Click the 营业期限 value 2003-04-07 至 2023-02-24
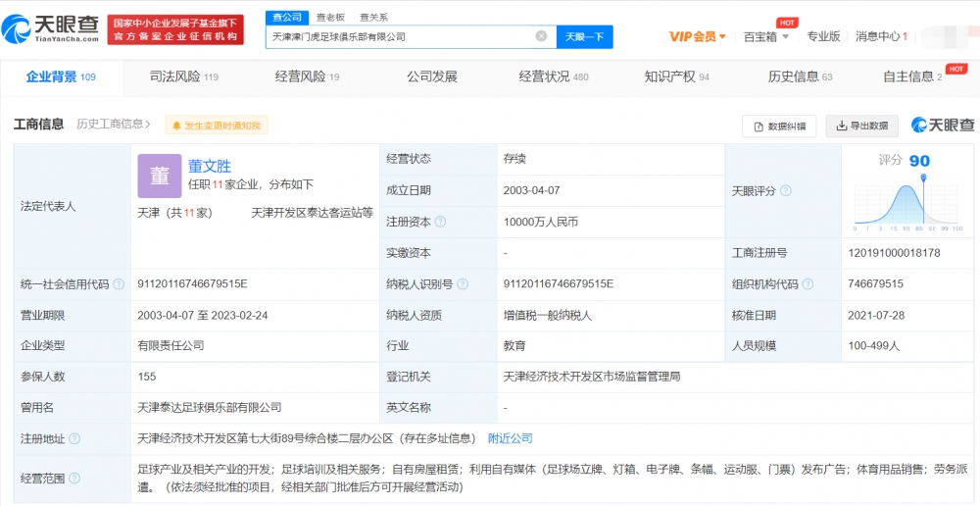This screenshot has height=506, width=980. [x=203, y=315]
